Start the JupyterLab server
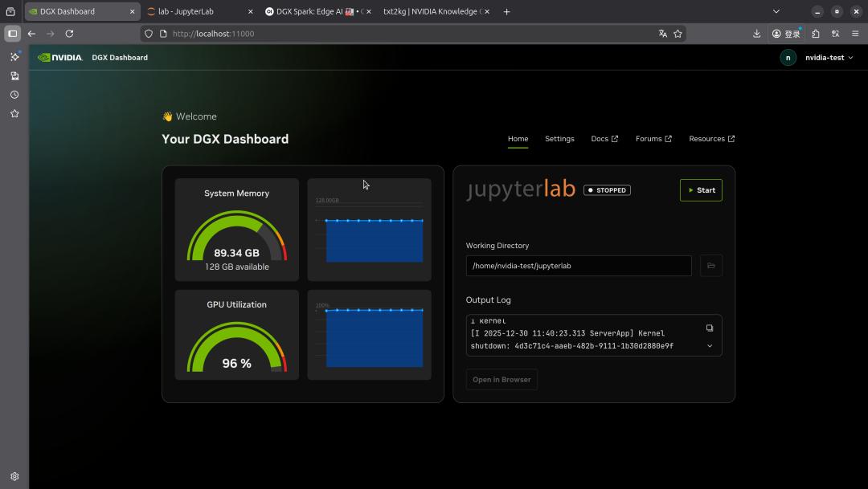Viewport: 868px width, 489px height. (x=701, y=190)
